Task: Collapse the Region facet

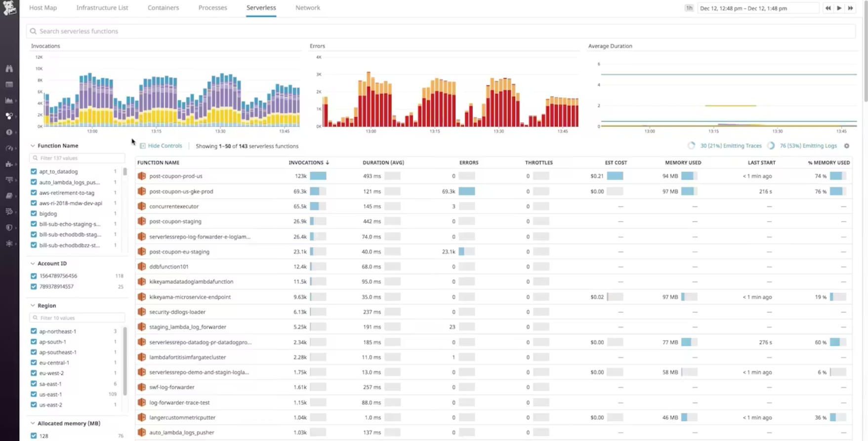Action: pos(33,306)
